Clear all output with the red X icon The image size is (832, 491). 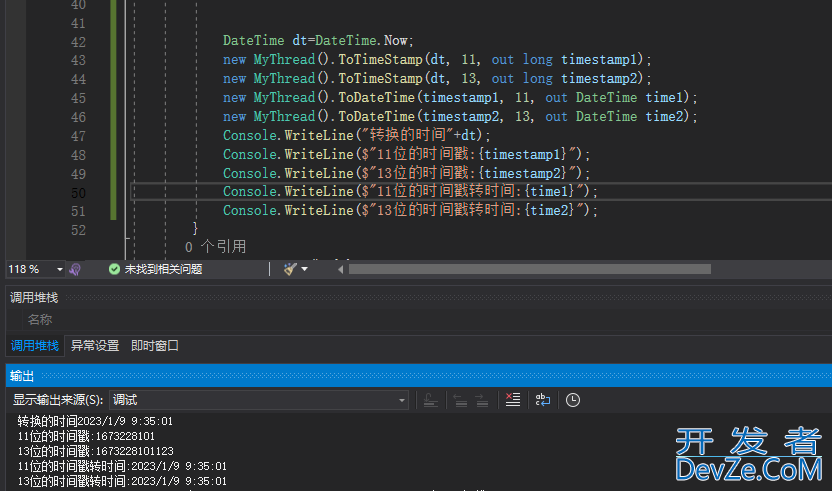pos(513,400)
